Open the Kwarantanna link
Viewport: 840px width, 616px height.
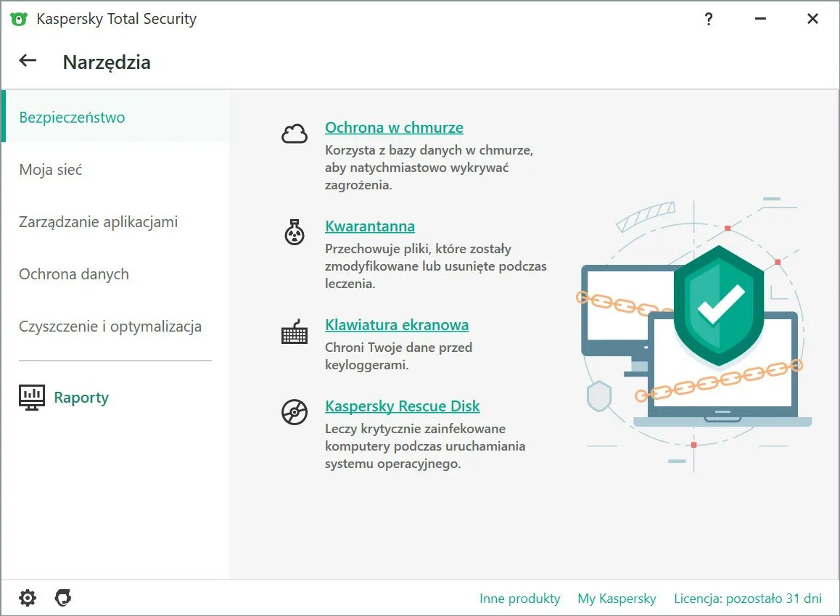pos(370,226)
